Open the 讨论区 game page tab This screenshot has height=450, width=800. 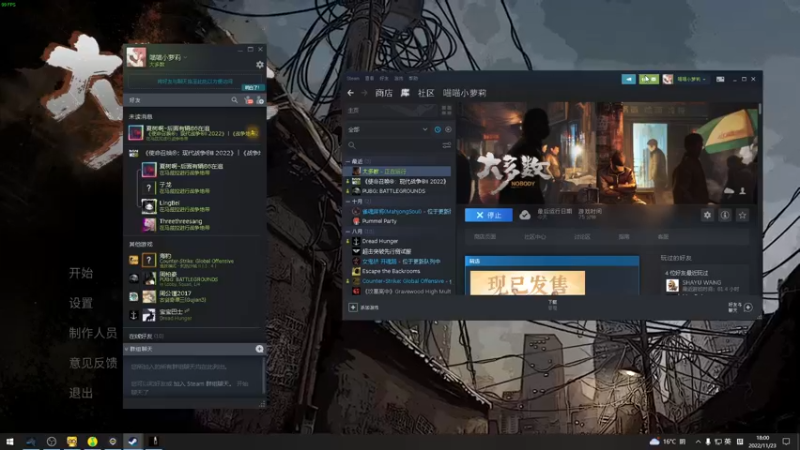[x=582, y=237]
